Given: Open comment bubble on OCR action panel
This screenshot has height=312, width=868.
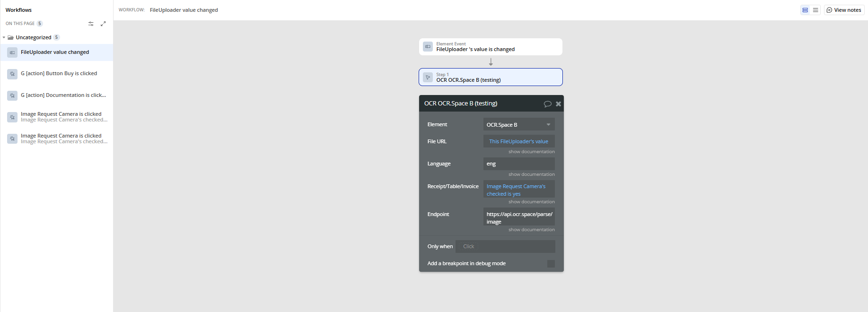Looking at the screenshot, I should pos(547,104).
